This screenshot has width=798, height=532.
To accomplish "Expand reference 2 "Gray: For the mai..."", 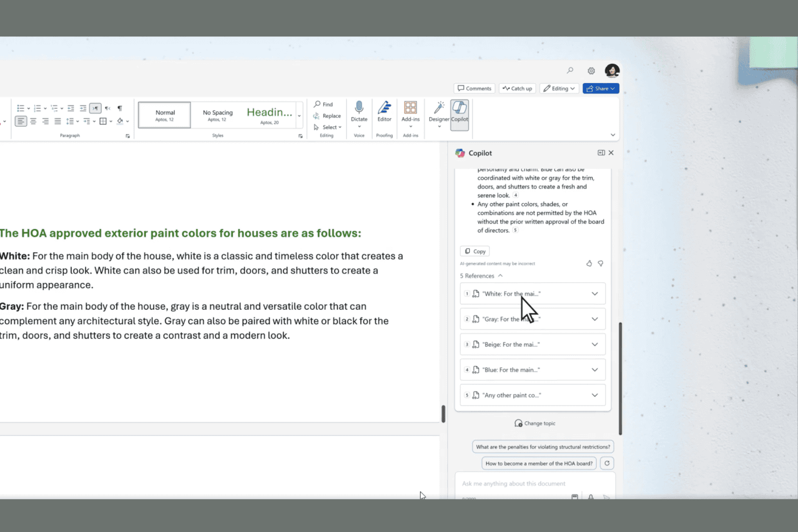I will (533, 319).
